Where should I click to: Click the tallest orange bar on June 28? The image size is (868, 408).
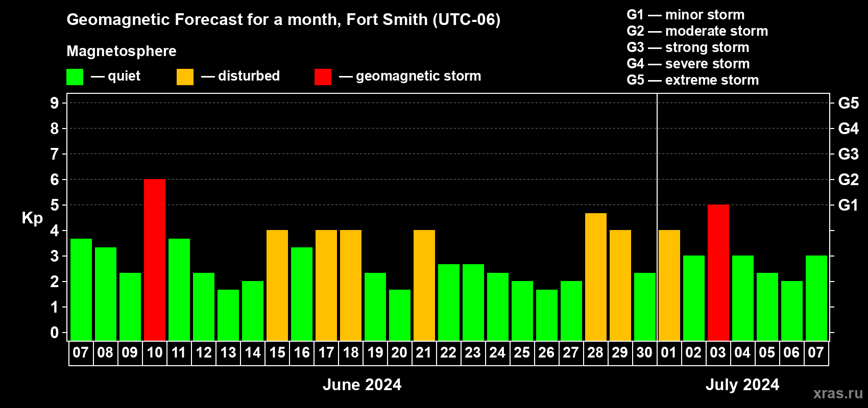[x=595, y=277]
